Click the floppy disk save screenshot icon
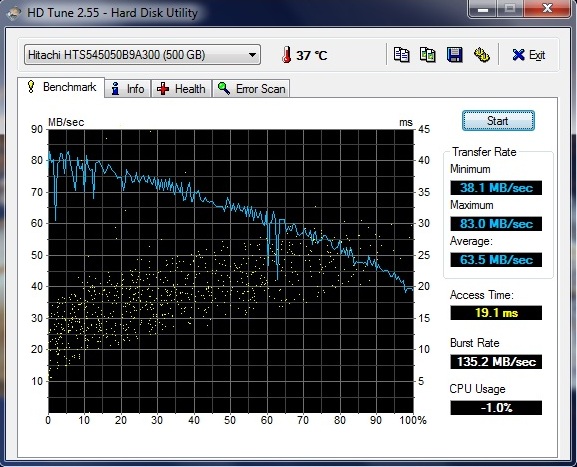The height and width of the screenshot is (467, 577). pos(454,55)
